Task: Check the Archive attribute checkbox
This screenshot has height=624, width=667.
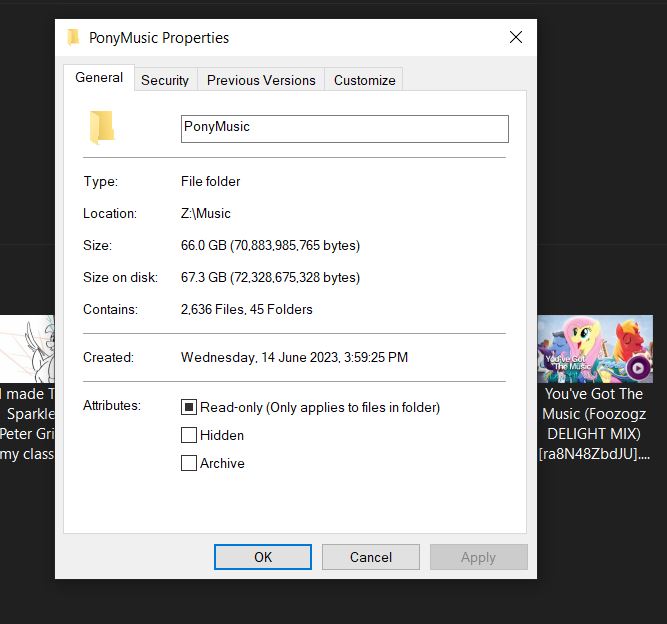Action: tap(188, 463)
